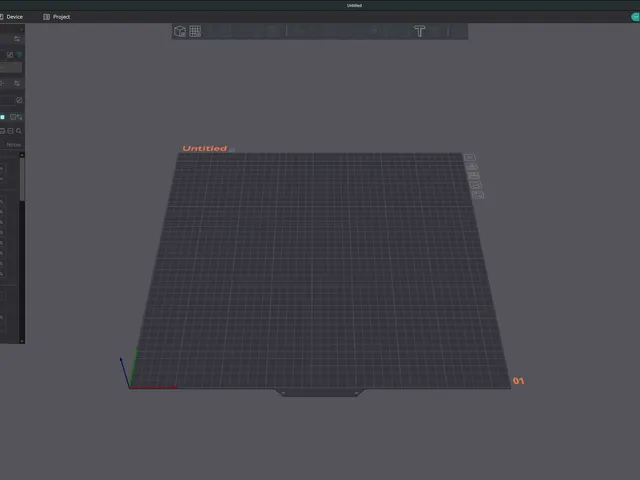
Task: Click the edit preset icon beside the wifi icon
Action: click(x=10, y=55)
